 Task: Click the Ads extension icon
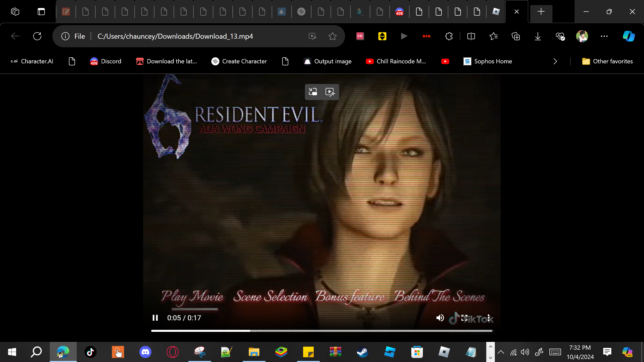tap(360, 36)
